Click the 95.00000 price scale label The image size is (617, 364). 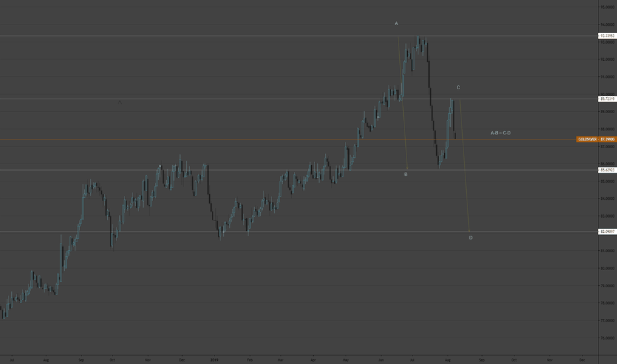click(608, 7)
